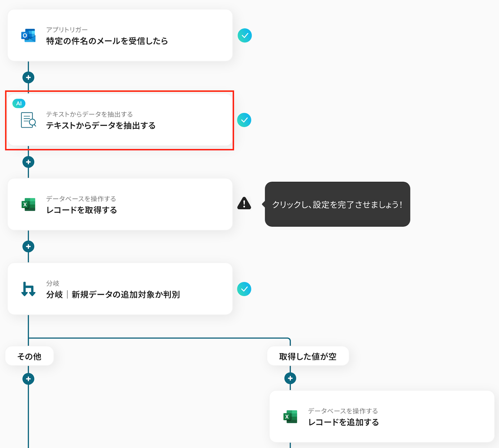Select the その他 branch label
The height and width of the screenshot is (448, 499).
tap(29, 356)
